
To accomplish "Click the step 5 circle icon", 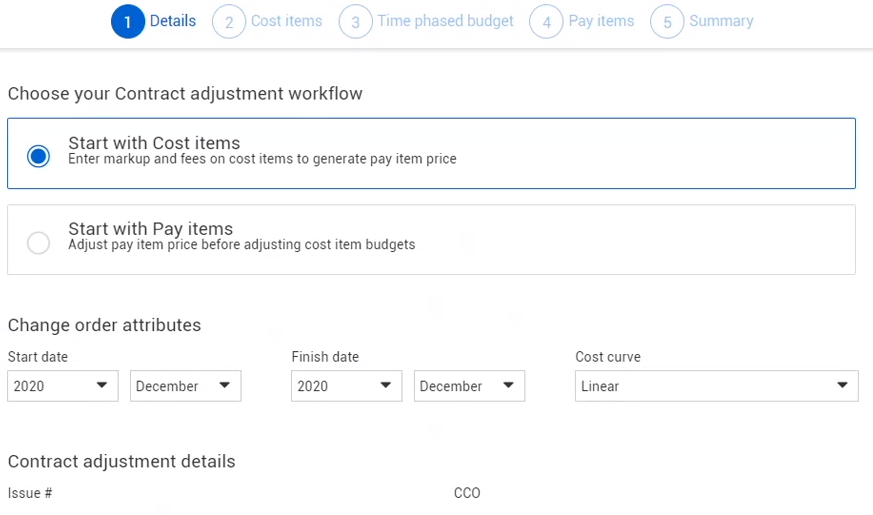I will pos(667,22).
